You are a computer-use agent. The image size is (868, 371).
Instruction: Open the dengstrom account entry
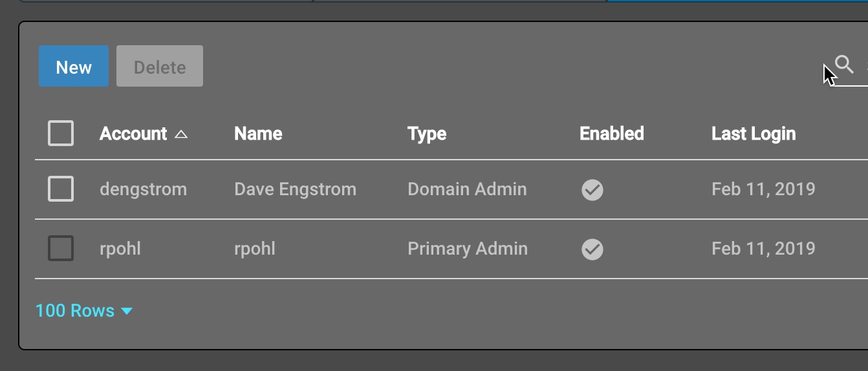[143, 189]
